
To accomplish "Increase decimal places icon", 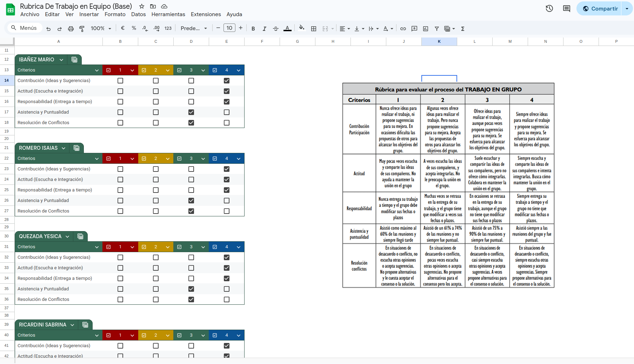I will tap(156, 28).
